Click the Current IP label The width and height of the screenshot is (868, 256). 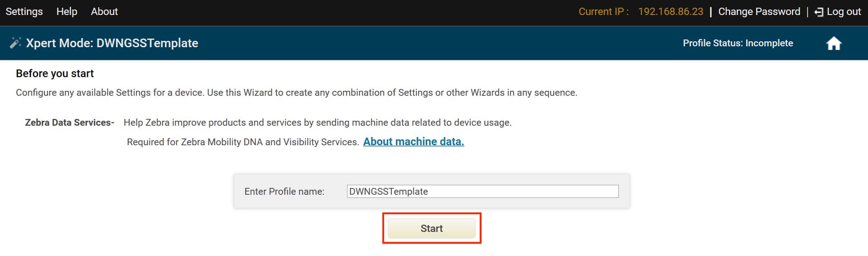[603, 12]
